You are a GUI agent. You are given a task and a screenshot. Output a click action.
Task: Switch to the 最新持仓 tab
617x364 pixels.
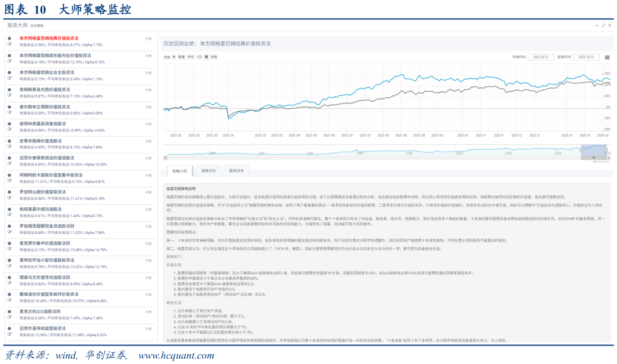236,171
